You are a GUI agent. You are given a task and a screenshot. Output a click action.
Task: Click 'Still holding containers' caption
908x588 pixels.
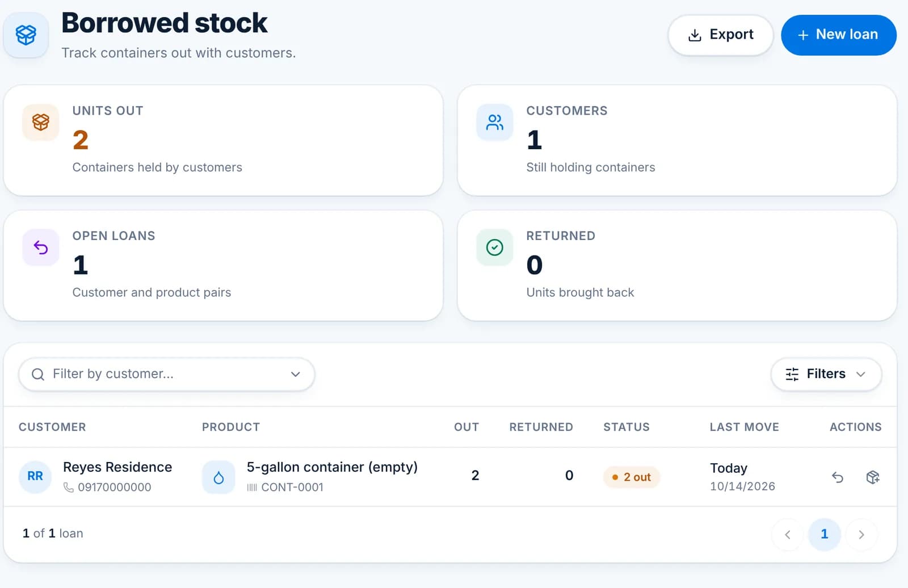point(591,167)
